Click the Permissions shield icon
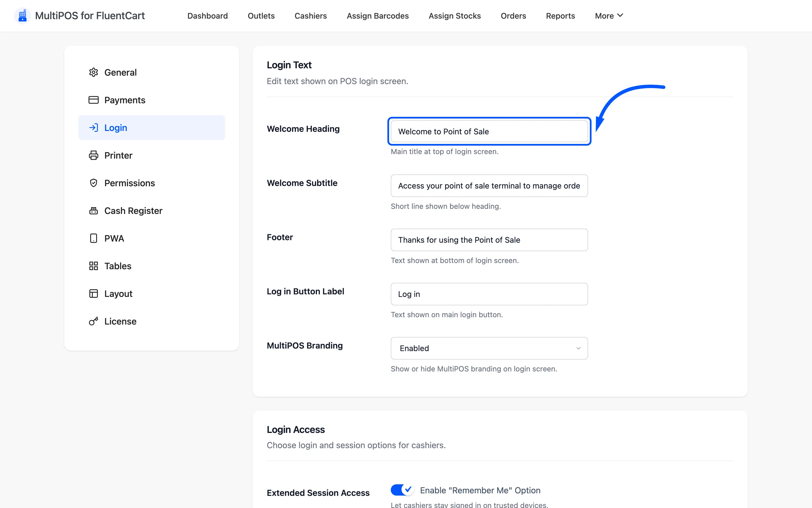812x508 pixels. tap(93, 183)
